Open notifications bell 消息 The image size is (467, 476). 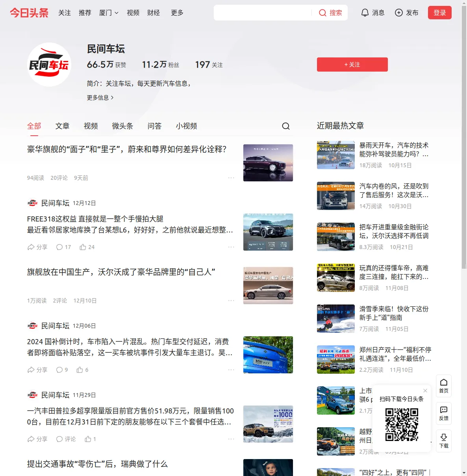point(372,13)
